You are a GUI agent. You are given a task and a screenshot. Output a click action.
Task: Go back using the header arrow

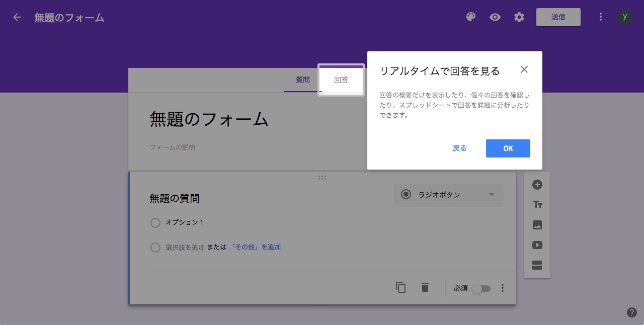[x=17, y=17]
